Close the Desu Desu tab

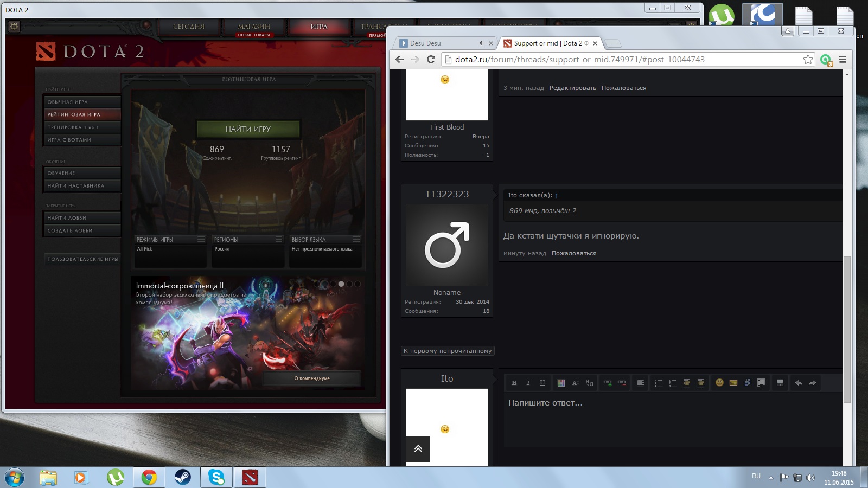pos(491,43)
